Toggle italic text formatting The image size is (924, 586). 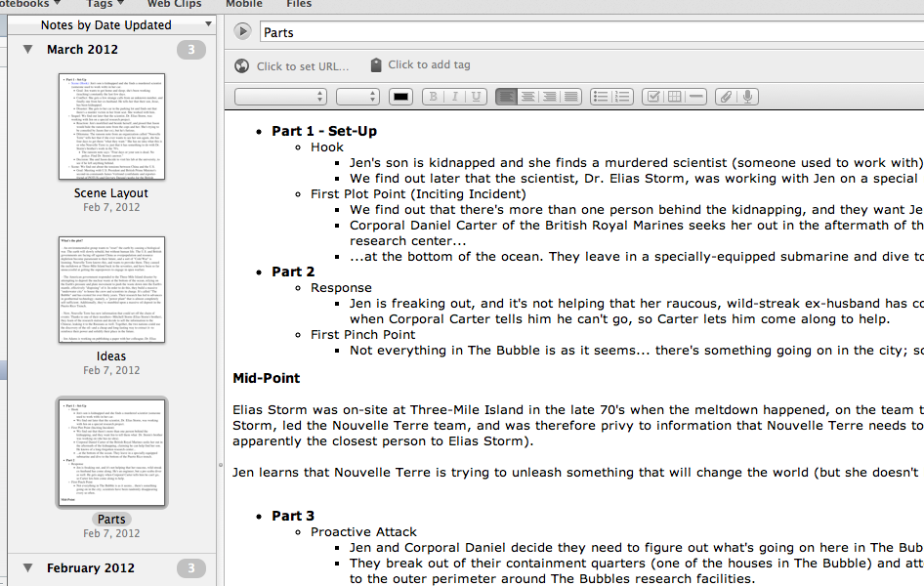pyautogui.click(x=454, y=97)
